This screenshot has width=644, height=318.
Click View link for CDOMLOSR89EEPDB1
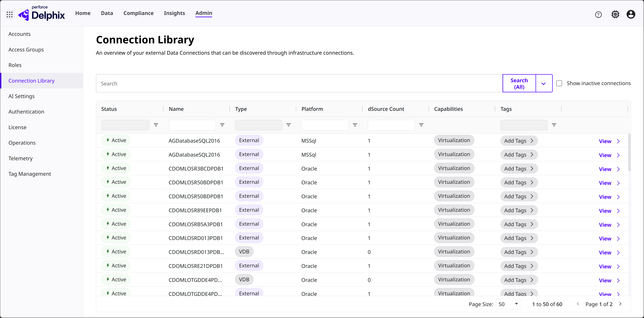click(x=605, y=211)
